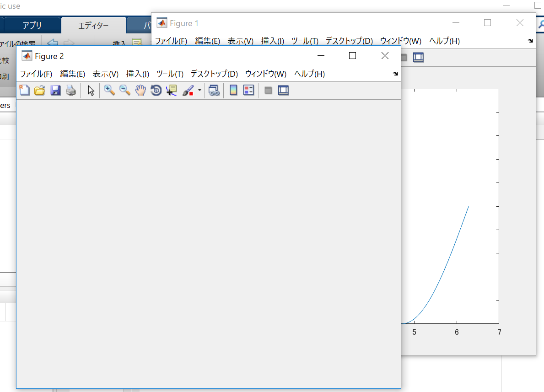Enable the Data Cursor tool
The image size is (544, 392).
pos(172,91)
